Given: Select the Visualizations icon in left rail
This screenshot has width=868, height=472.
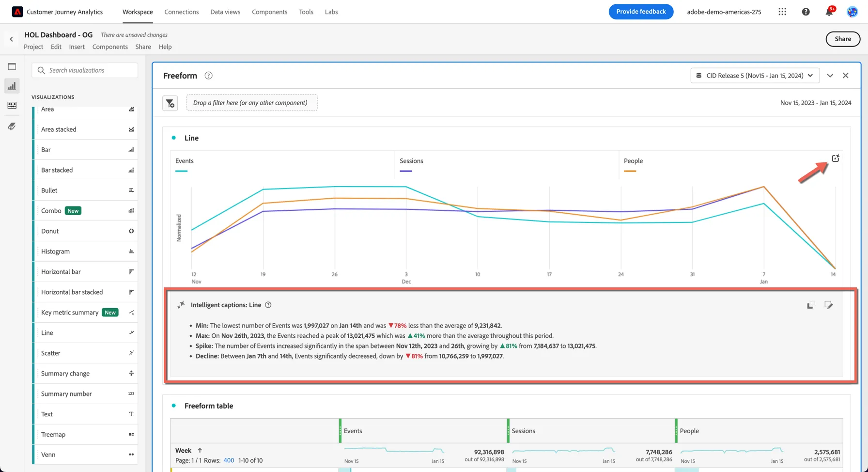Looking at the screenshot, I should pos(12,86).
